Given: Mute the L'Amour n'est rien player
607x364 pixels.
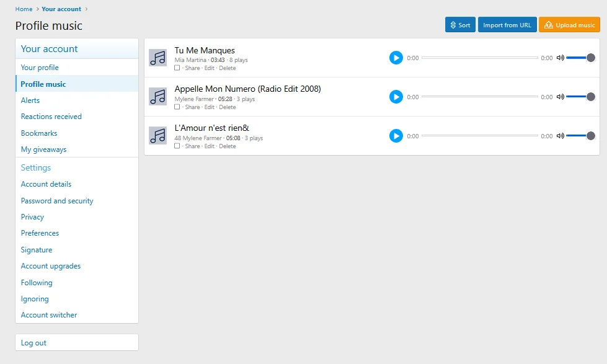Looking at the screenshot, I should click(x=560, y=136).
